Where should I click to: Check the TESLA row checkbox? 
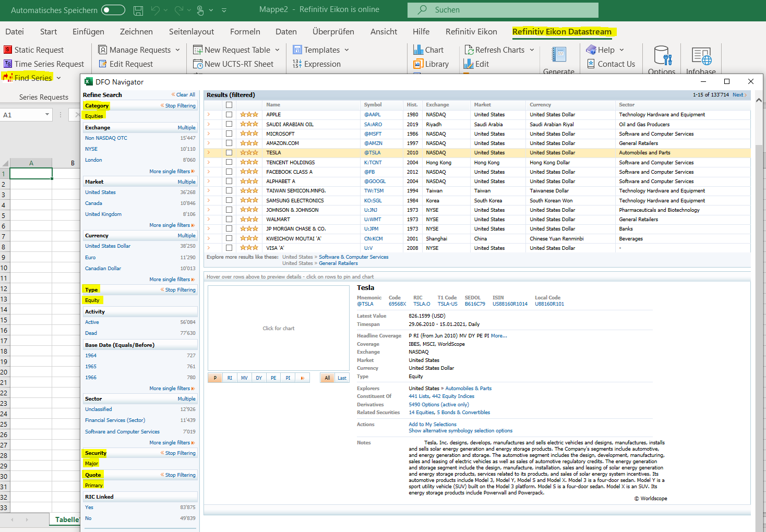coord(229,153)
